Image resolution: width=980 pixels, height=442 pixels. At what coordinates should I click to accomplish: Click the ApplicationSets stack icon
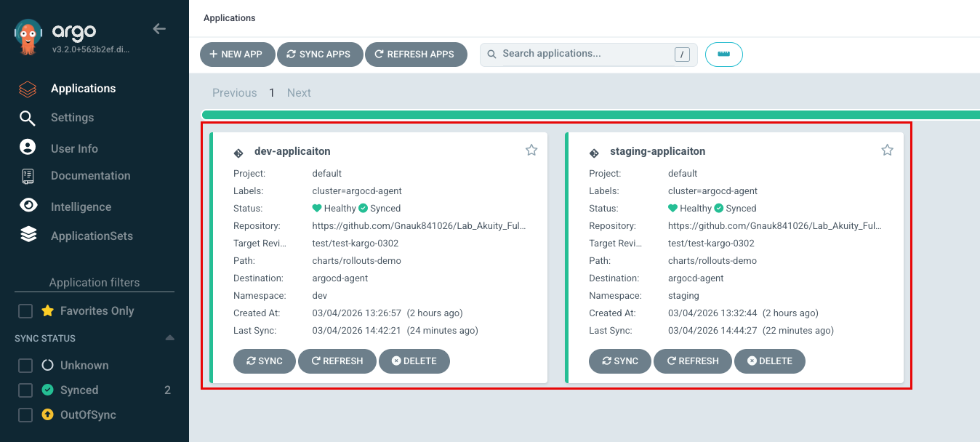click(x=28, y=235)
